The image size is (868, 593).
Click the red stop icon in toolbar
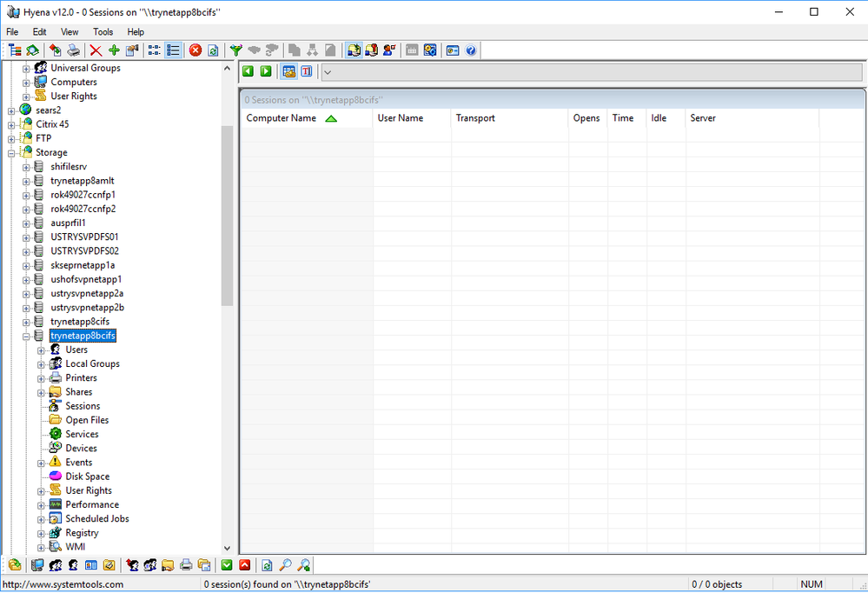coord(195,50)
